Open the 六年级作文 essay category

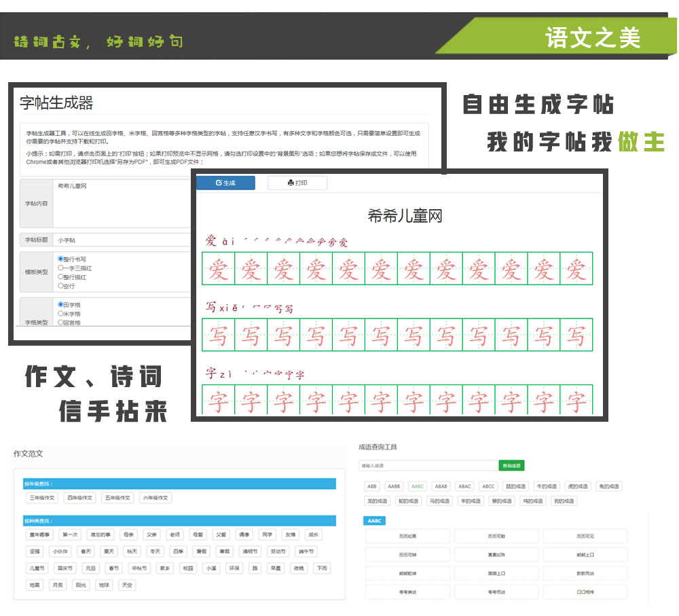click(155, 498)
